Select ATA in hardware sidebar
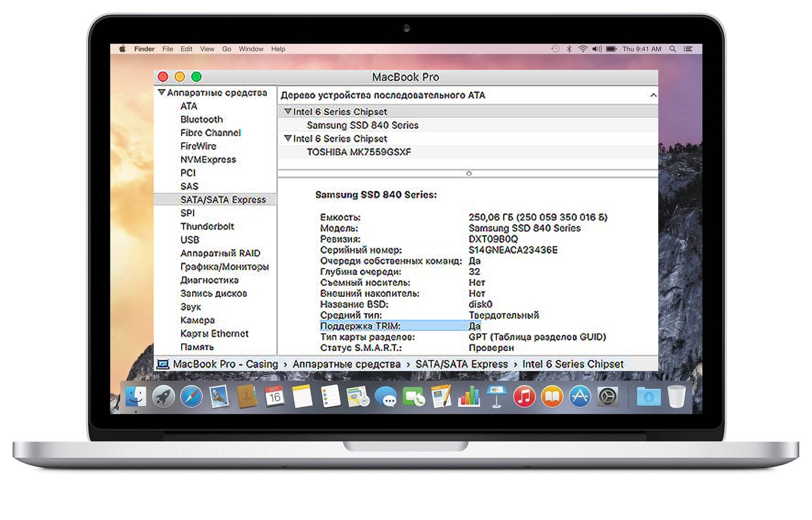 [189, 106]
